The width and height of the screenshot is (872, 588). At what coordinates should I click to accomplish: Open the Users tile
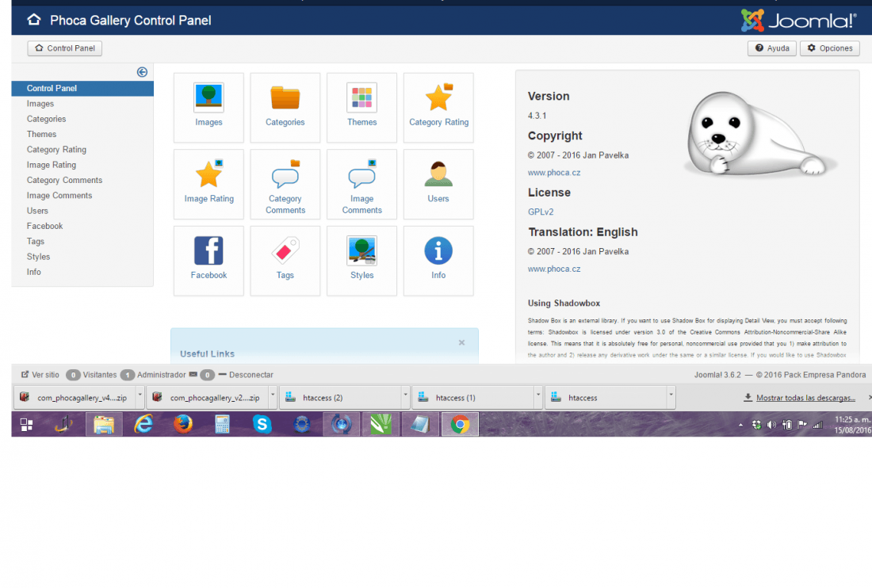click(x=439, y=184)
